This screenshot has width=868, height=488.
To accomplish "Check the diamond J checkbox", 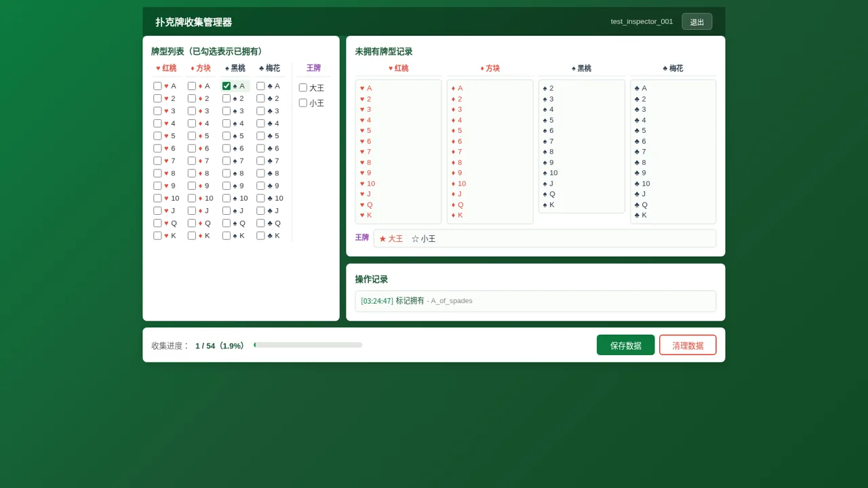I will pyautogui.click(x=192, y=210).
